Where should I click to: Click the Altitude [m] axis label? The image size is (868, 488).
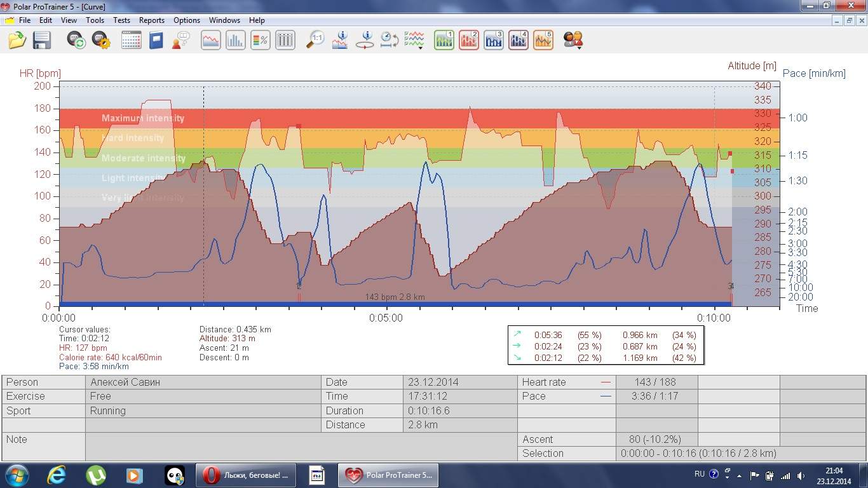point(752,65)
